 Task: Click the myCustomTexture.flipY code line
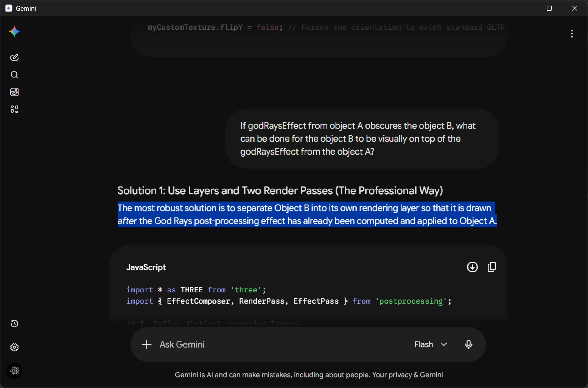326,27
